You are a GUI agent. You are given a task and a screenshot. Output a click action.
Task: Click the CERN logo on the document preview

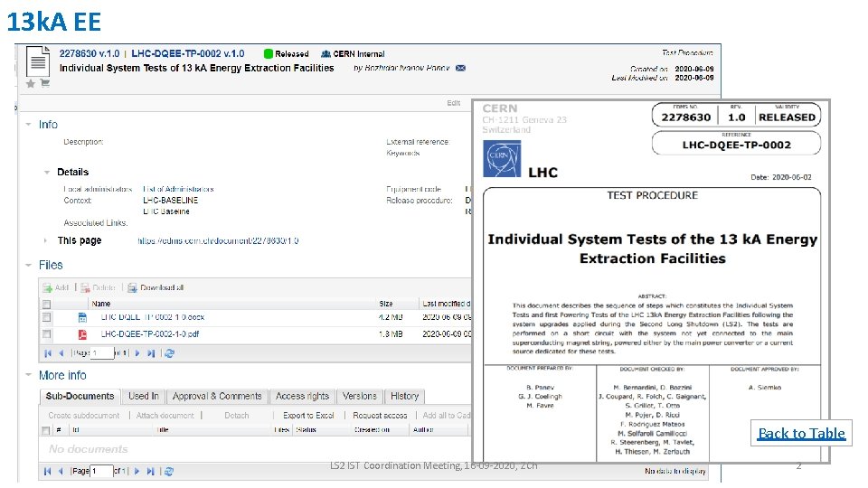pyautogui.click(x=502, y=159)
